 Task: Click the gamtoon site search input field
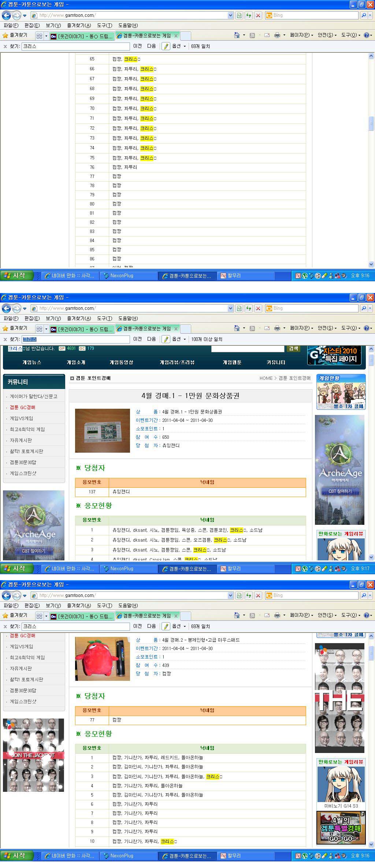click(247, 349)
